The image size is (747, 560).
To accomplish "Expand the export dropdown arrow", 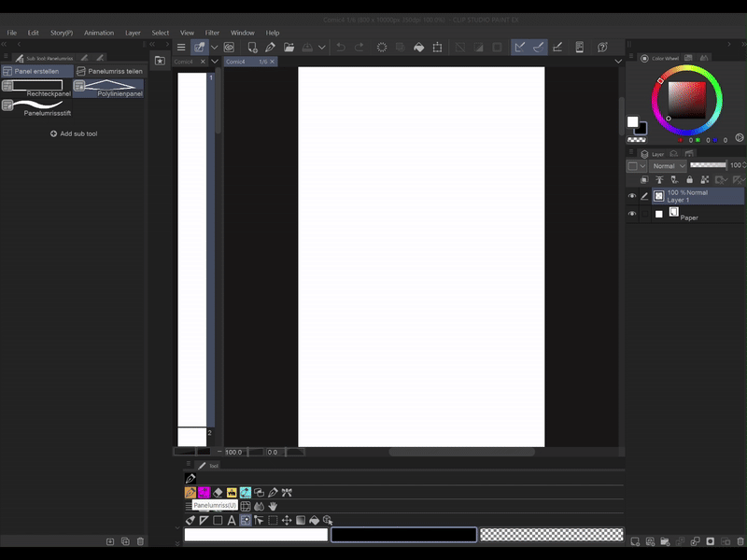I will click(x=322, y=48).
